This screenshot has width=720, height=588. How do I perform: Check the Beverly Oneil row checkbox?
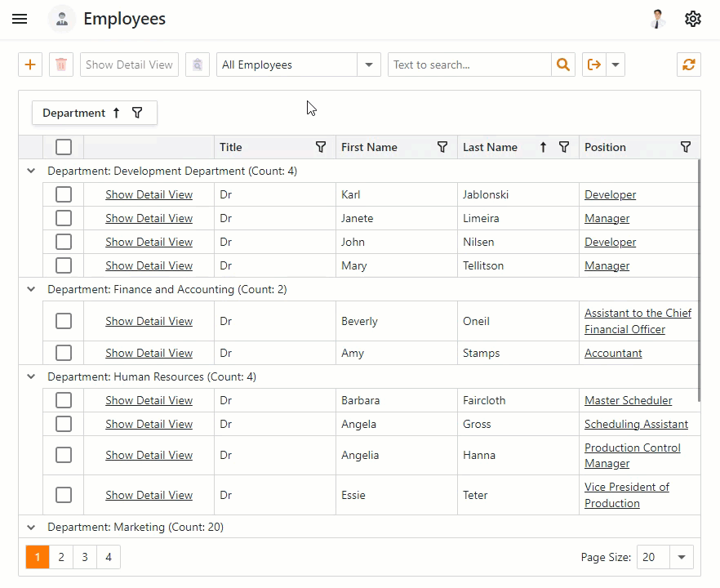pyautogui.click(x=64, y=321)
